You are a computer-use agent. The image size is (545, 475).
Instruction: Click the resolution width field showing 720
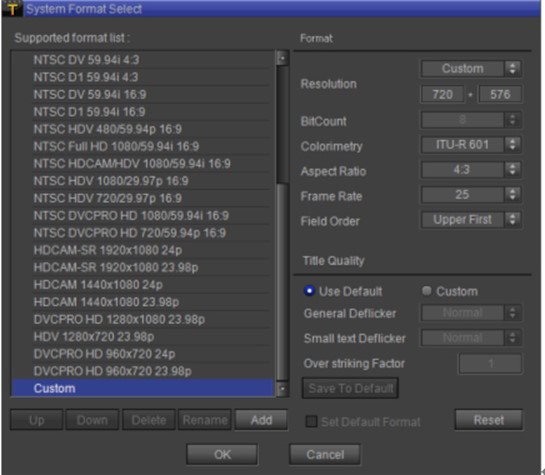coord(442,94)
